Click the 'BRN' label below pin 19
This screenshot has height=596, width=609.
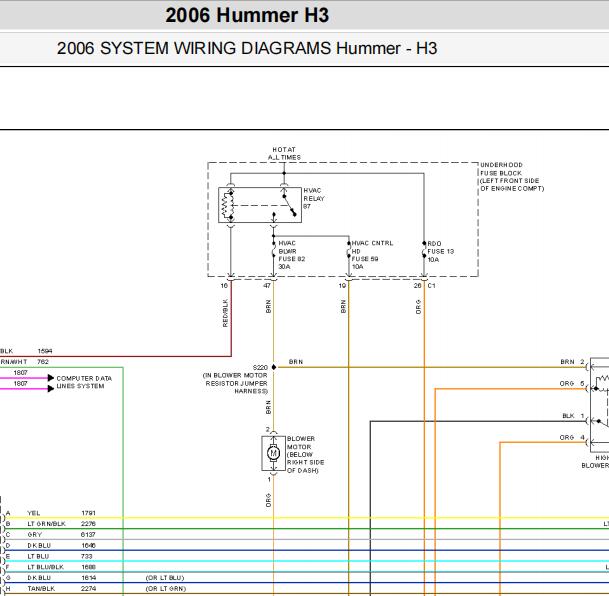coord(343,306)
